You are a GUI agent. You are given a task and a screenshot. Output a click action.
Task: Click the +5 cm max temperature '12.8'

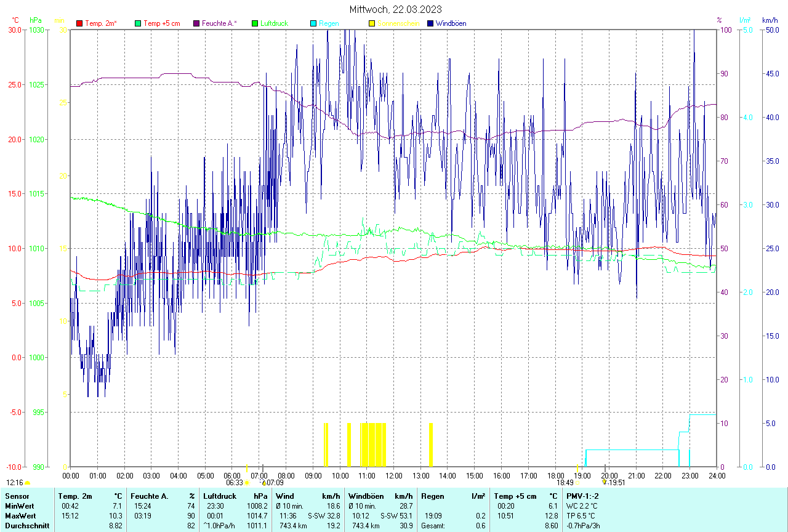[x=550, y=515]
